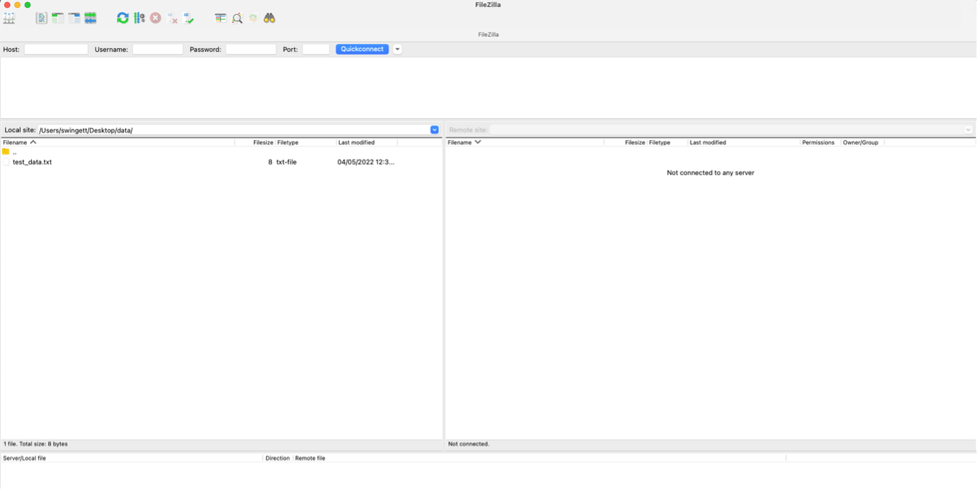Click the 'txt-file' filetype cell
The height and width of the screenshot is (491, 980).
(287, 162)
